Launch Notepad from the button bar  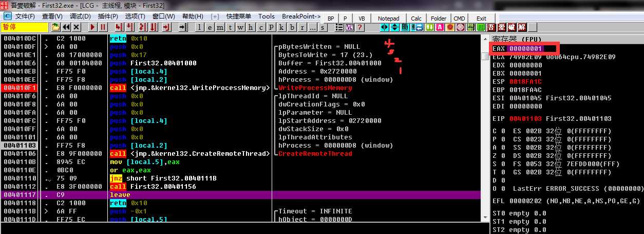(x=389, y=19)
